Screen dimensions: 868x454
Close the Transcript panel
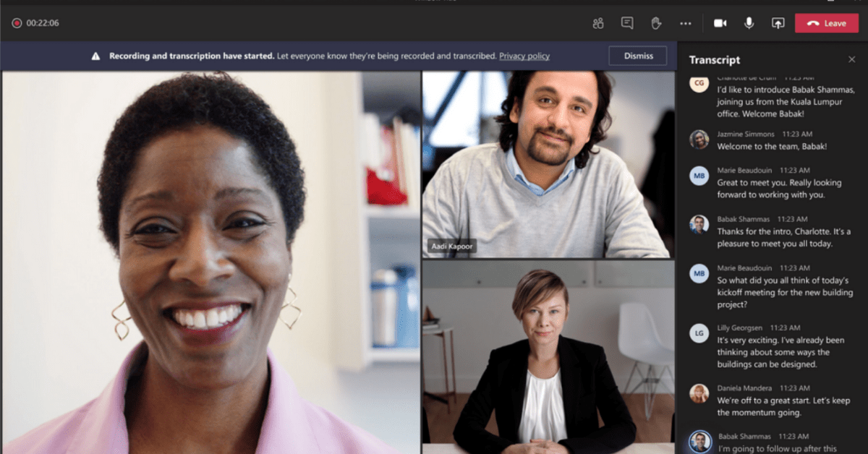(851, 59)
